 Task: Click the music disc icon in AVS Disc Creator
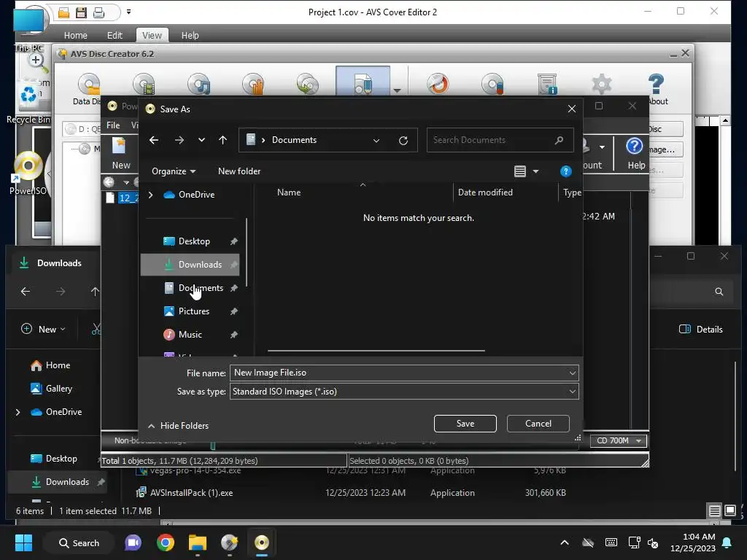click(x=198, y=85)
